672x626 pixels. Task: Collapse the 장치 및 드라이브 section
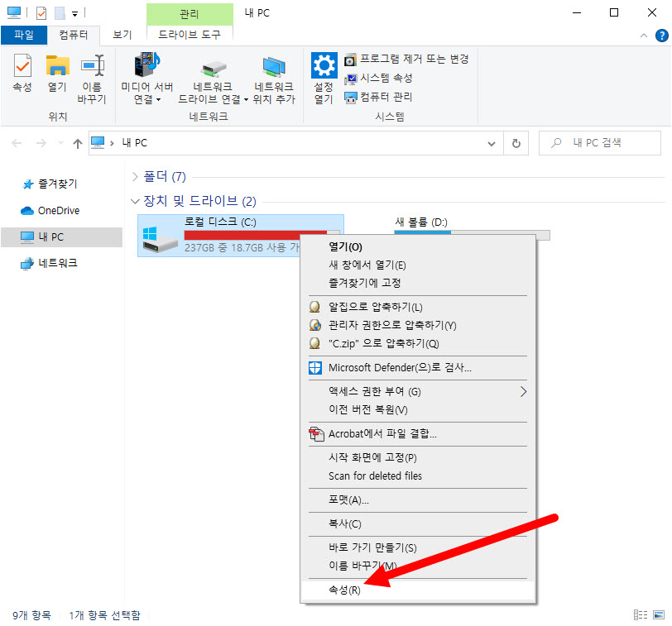pyautogui.click(x=135, y=201)
